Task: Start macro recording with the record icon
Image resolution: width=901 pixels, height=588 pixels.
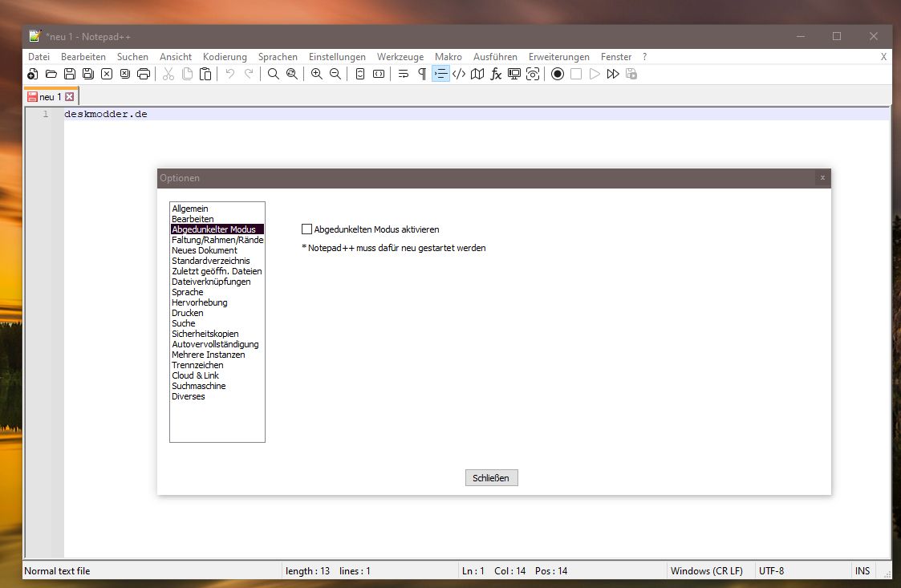Action: tap(558, 74)
